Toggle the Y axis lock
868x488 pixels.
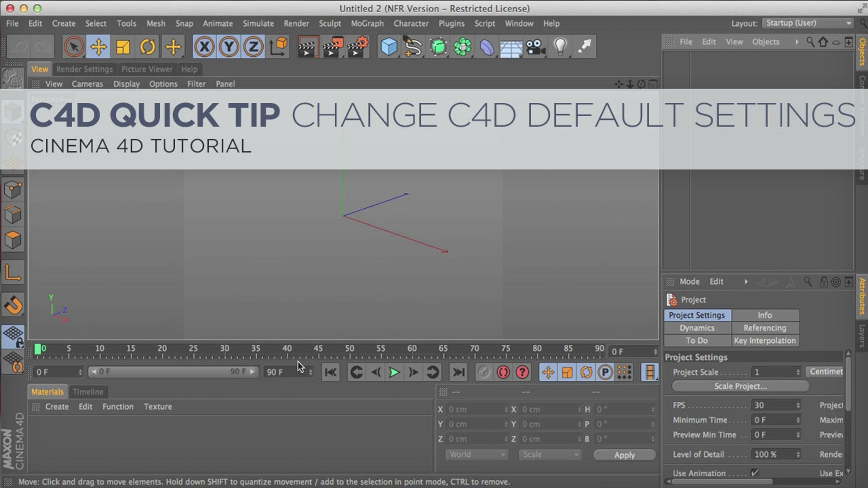(x=229, y=47)
